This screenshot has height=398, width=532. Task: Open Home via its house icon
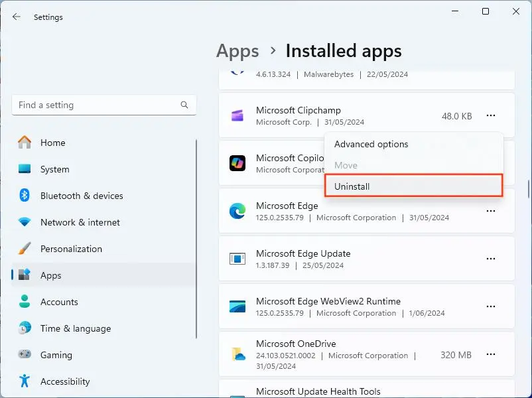click(25, 143)
